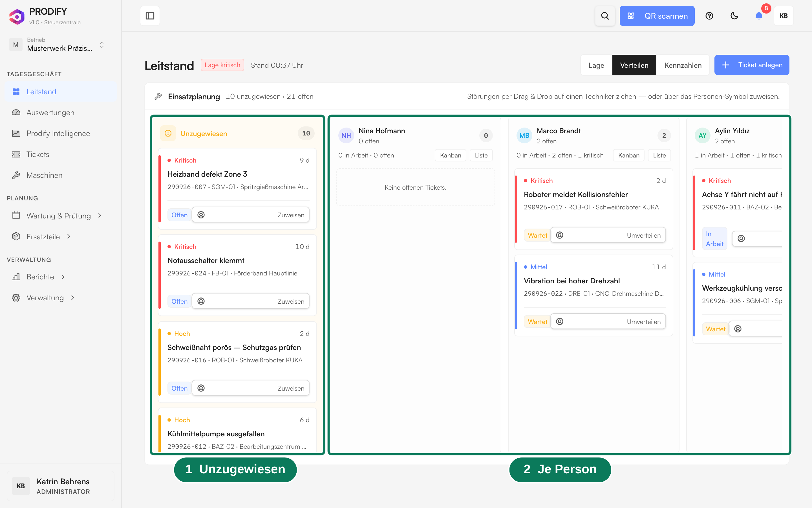Click the NH avatar of Nina Hofmann
The image size is (812, 508).
[x=346, y=135]
